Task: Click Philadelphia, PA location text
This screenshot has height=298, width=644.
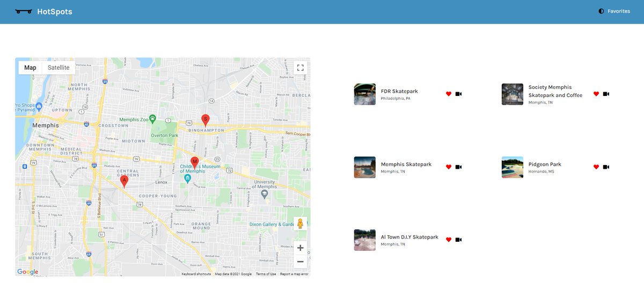Action: click(396, 99)
